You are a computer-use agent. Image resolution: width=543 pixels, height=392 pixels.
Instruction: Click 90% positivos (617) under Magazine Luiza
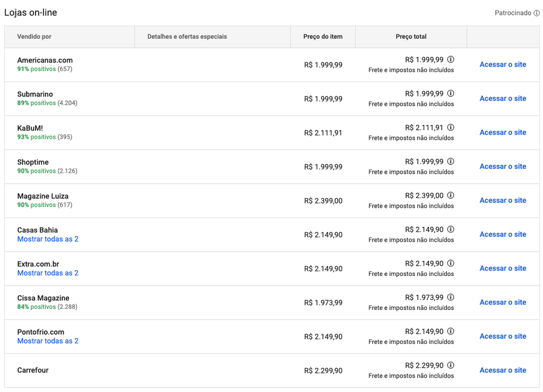click(45, 205)
